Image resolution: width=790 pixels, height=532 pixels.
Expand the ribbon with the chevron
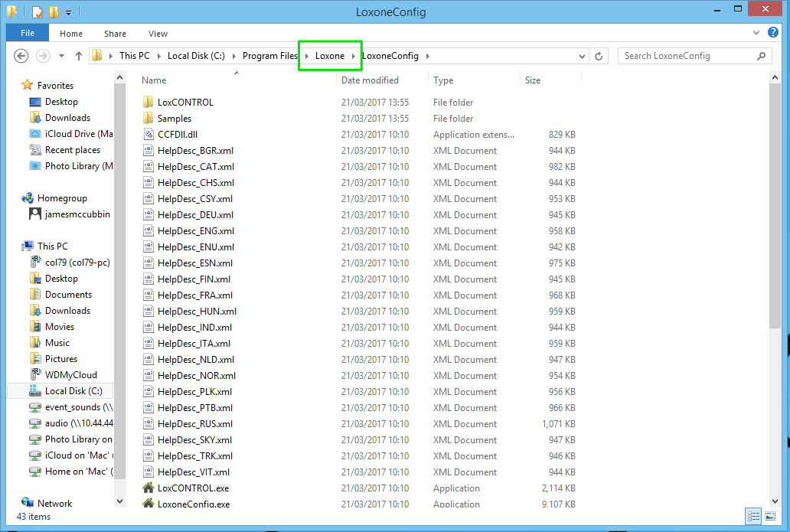756,33
